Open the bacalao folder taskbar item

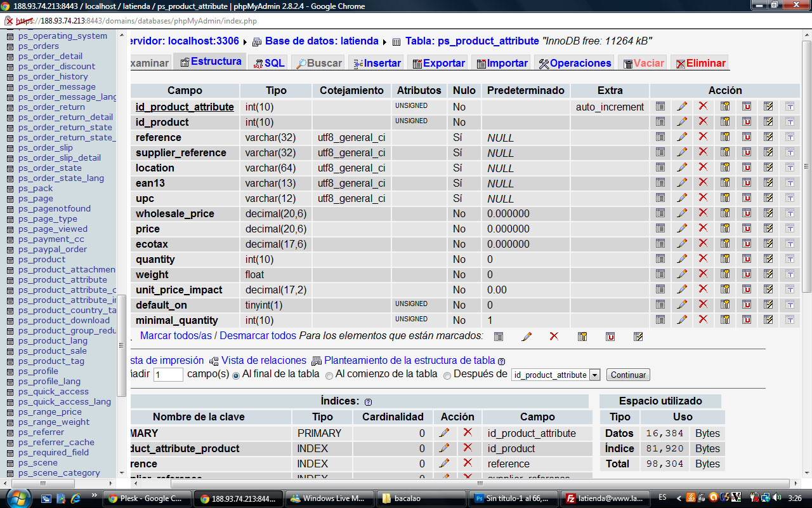[421, 498]
